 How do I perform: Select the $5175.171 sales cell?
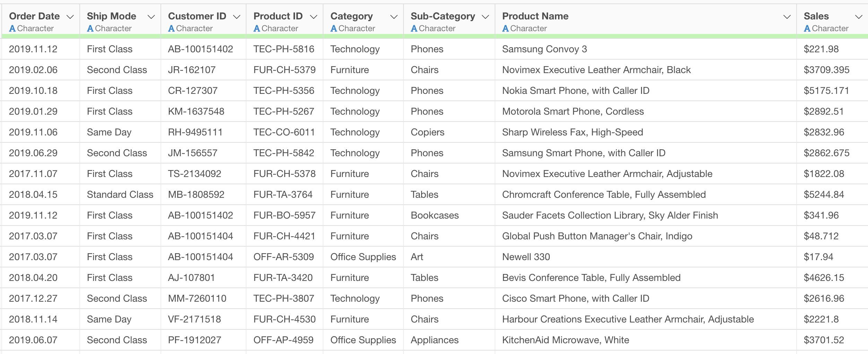(x=826, y=91)
